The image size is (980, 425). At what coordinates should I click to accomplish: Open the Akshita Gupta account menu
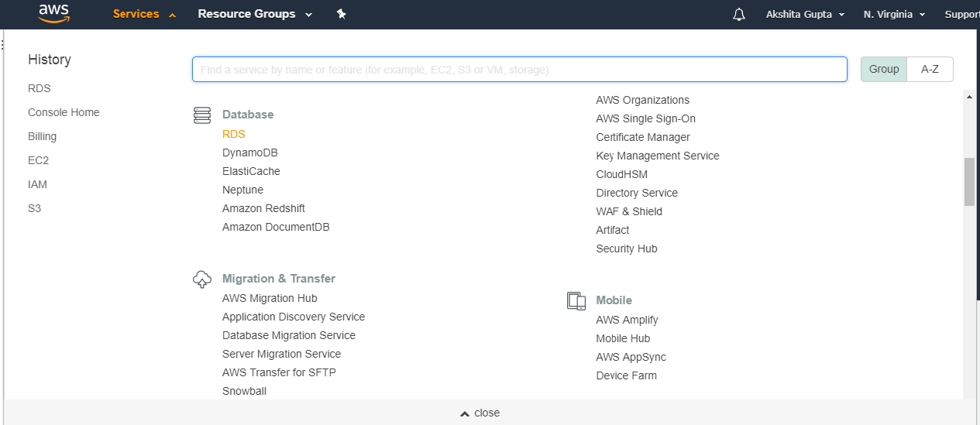click(x=805, y=15)
